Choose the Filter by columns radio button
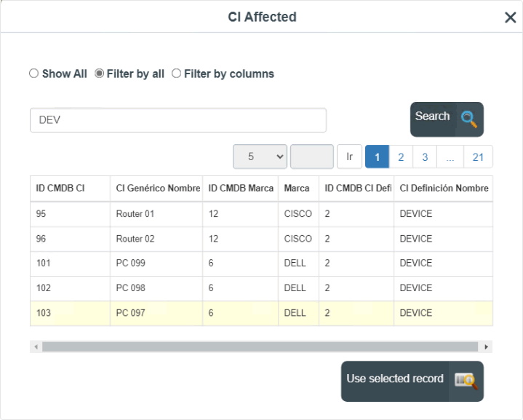Screen dimensions: 523x420 176,73
